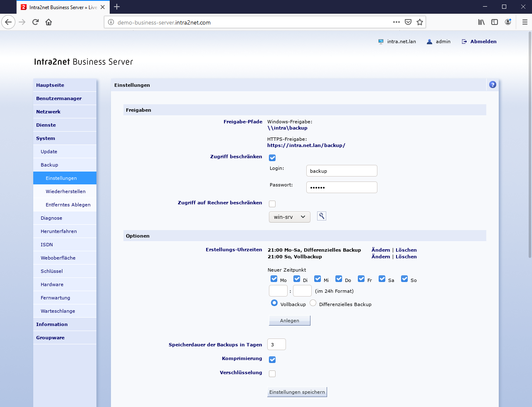Toggle the Fr weekday checkbox
Viewport: 532px width, 407px height.
361,279
